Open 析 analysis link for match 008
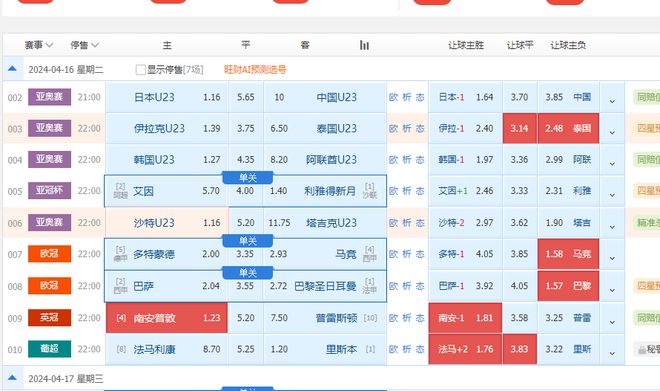This screenshot has height=391, width=660. [407, 286]
